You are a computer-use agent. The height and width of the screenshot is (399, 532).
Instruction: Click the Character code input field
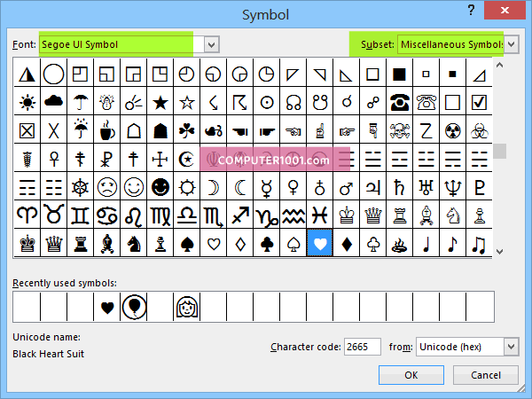[362, 347]
